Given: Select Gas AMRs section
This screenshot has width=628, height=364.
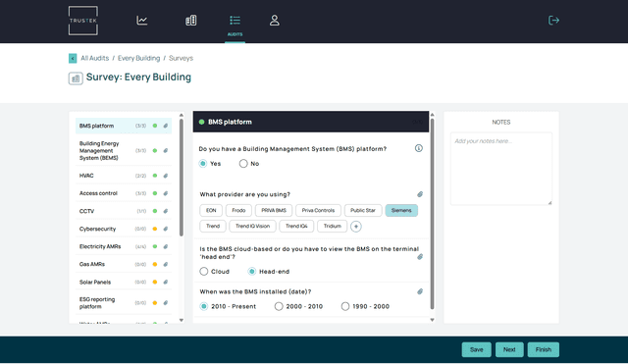Looking at the screenshot, I should click(x=124, y=264).
